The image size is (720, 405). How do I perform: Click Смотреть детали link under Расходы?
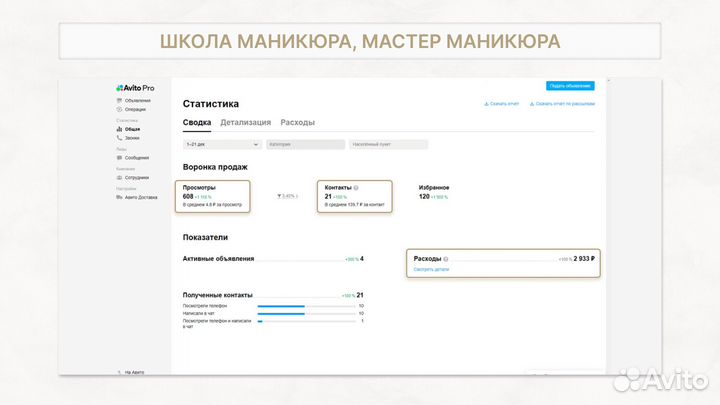click(x=431, y=270)
